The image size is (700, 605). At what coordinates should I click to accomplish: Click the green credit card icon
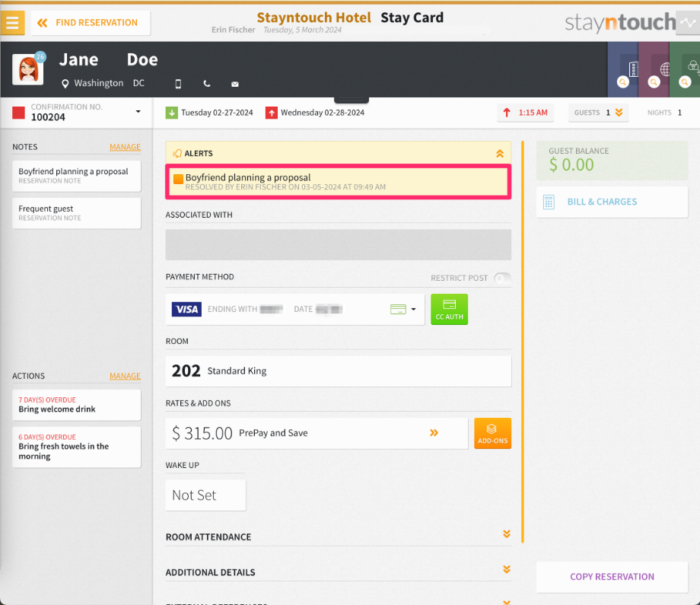(x=398, y=309)
